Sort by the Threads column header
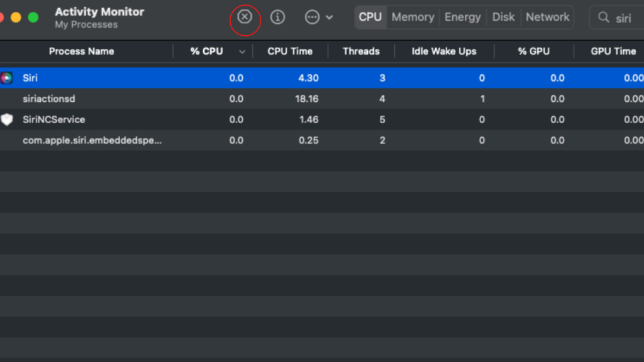The width and height of the screenshot is (644, 362). coord(361,52)
